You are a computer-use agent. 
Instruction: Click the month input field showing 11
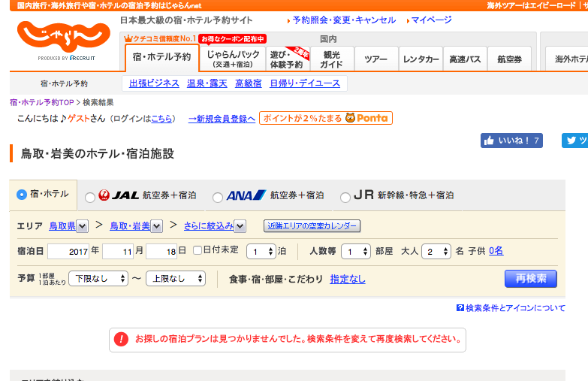click(x=118, y=252)
